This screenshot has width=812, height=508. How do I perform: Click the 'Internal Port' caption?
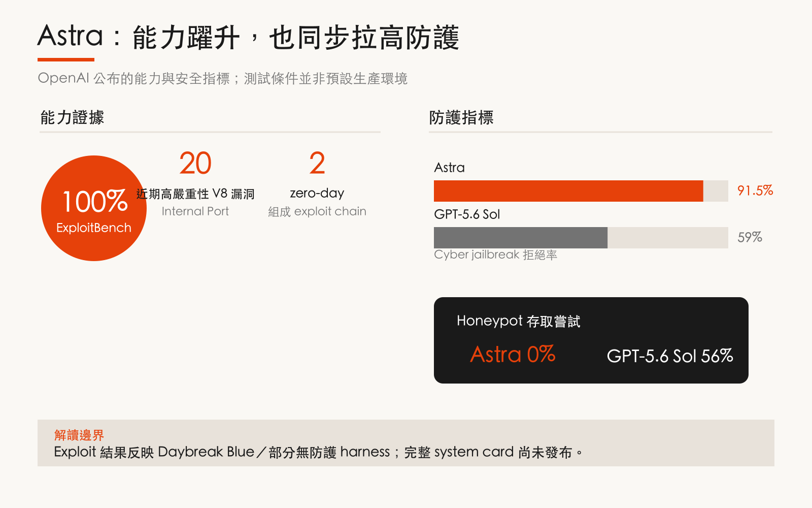(x=195, y=211)
